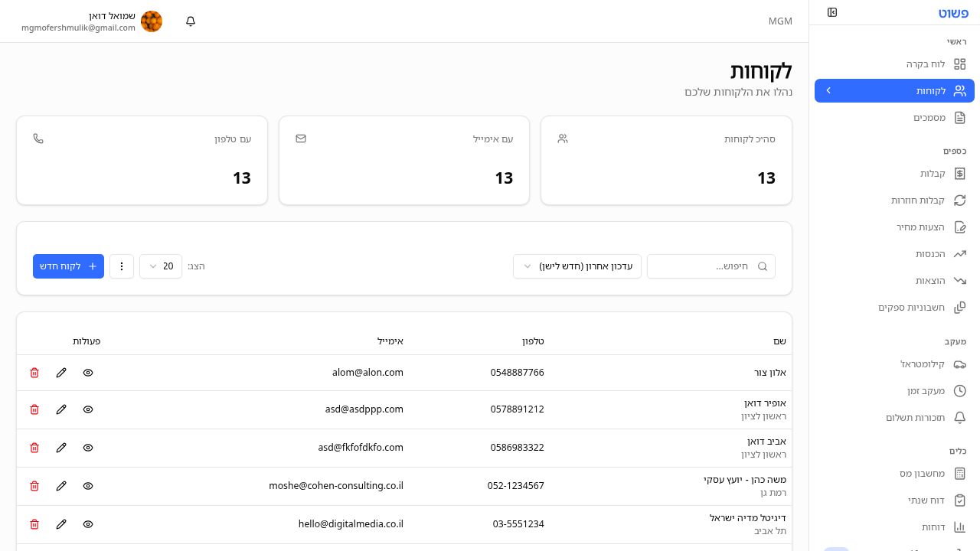Open קבלות via the receipt icon
This screenshot has height=551, width=980.
[x=960, y=173]
